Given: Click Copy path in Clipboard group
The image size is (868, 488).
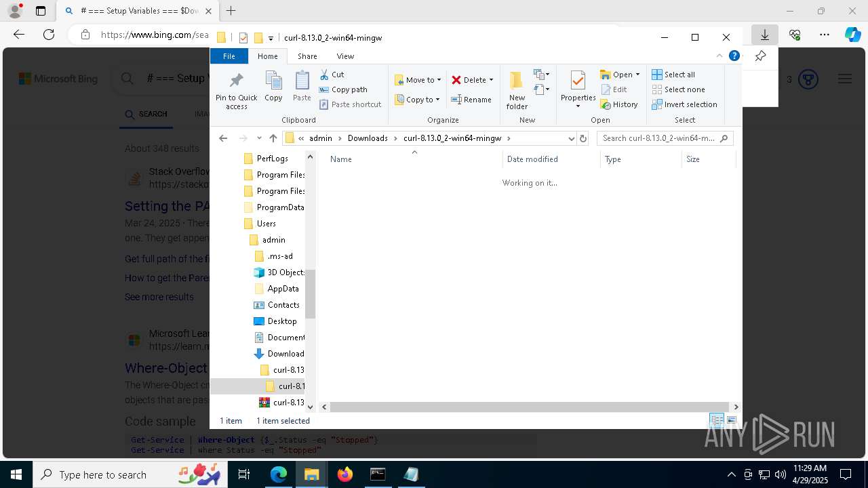Looking at the screenshot, I should tap(343, 89).
